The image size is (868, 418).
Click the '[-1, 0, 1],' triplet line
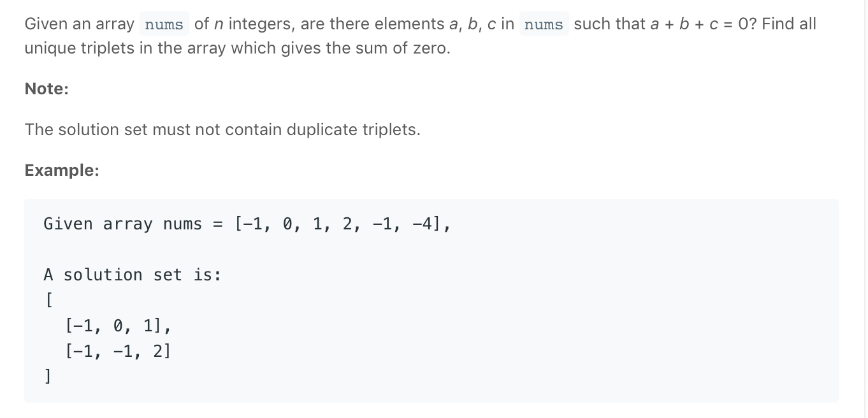click(118, 326)
